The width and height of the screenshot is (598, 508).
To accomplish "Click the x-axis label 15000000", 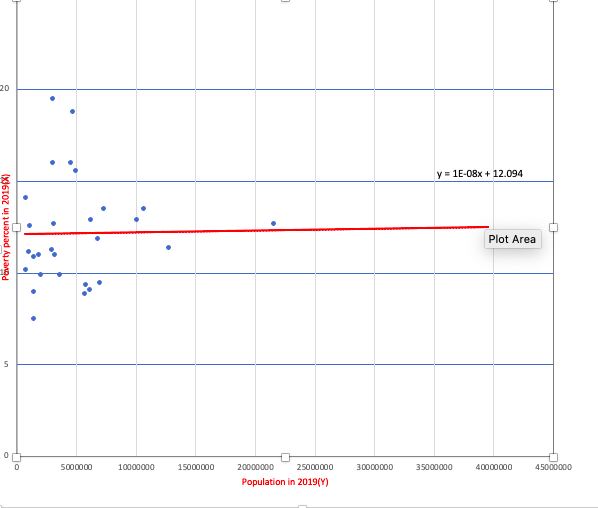I will pos(196,467).
